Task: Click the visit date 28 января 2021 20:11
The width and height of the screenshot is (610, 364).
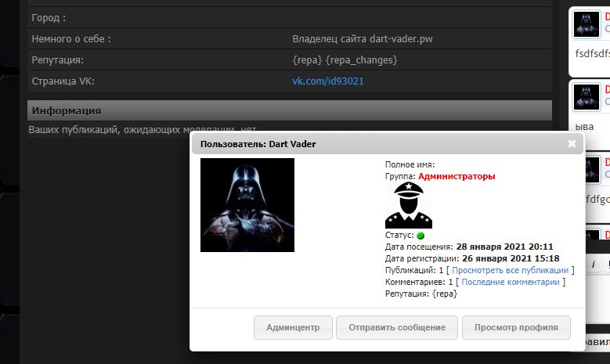Action: pyautogui.click(x=504, y=247)
